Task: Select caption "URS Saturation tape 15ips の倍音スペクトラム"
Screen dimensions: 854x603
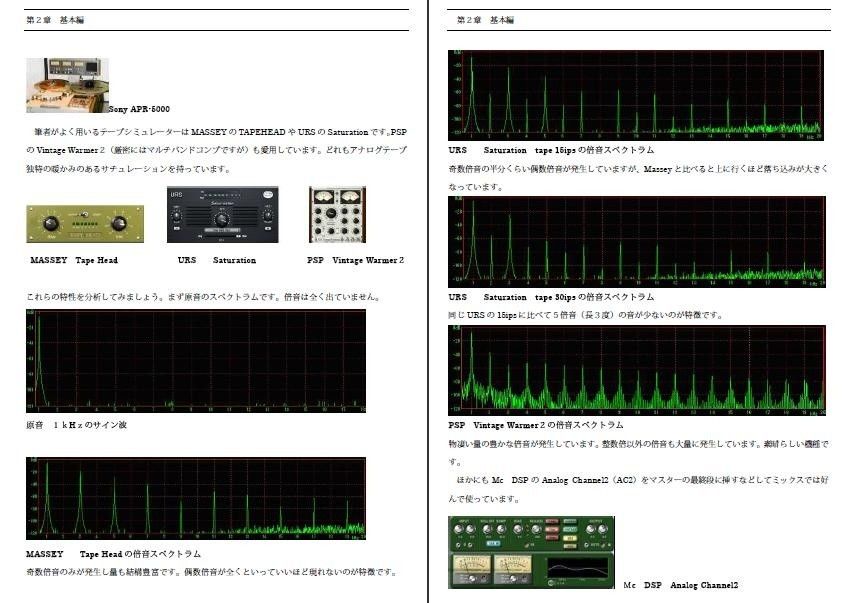Action: (x=551, y=150)
